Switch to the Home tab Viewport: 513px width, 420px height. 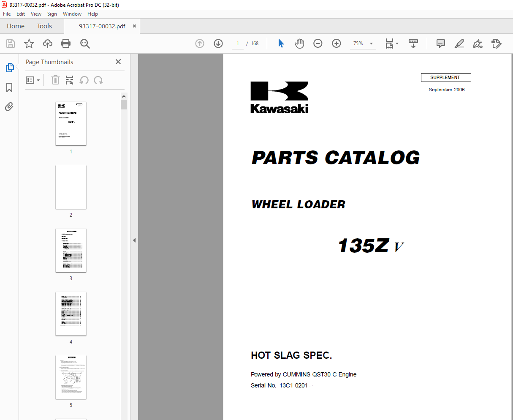tap(16, 26)
